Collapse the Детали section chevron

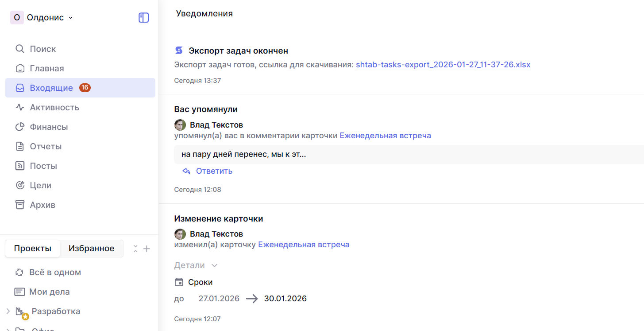pos(215,265)
